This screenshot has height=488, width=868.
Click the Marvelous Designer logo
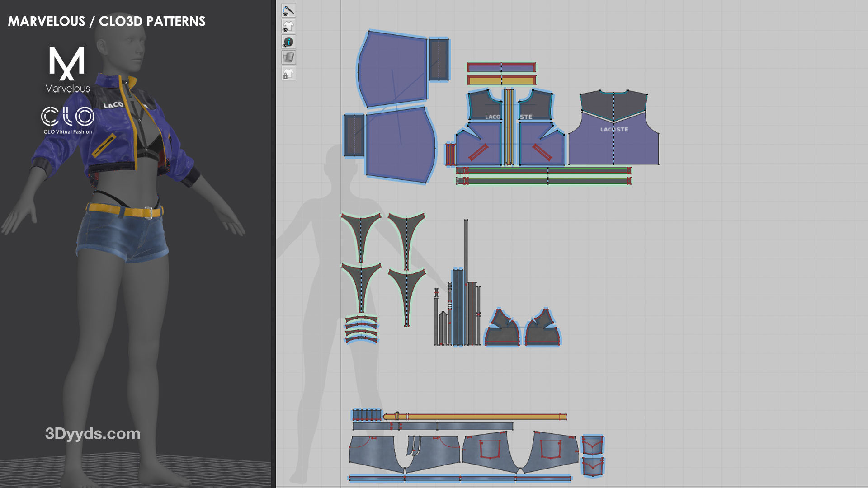67,69
